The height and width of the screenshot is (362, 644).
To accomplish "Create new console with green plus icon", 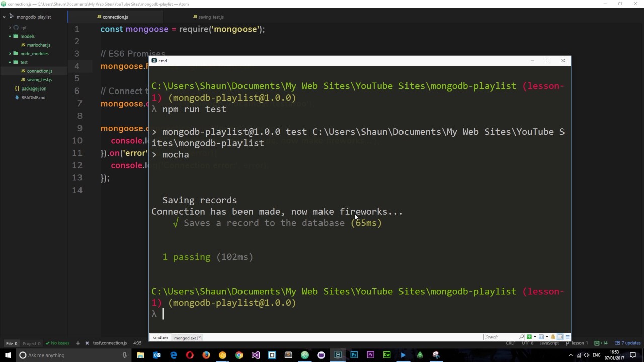I will click(x=529, y=337).
